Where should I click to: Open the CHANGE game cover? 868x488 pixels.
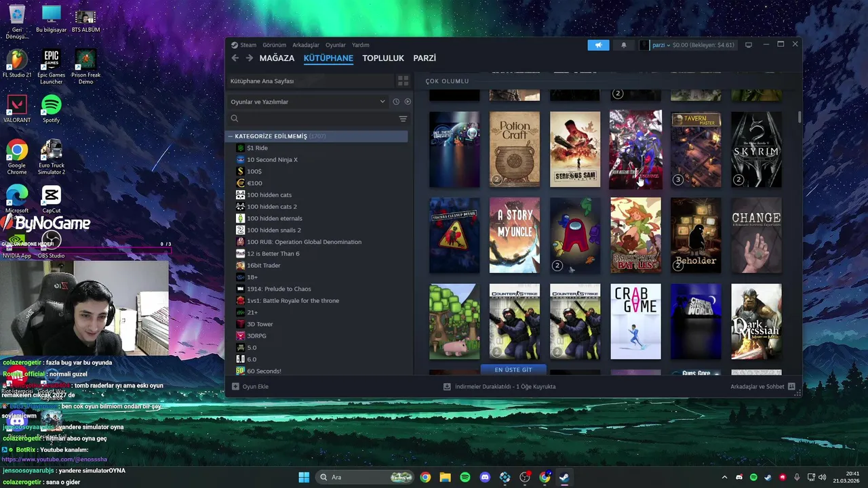(756, 235)
